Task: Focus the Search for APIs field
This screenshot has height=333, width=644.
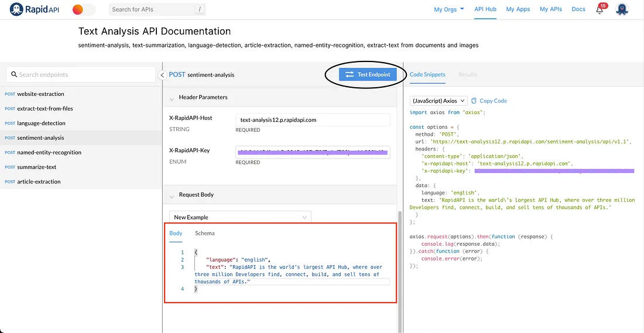Action: point(157,9)
